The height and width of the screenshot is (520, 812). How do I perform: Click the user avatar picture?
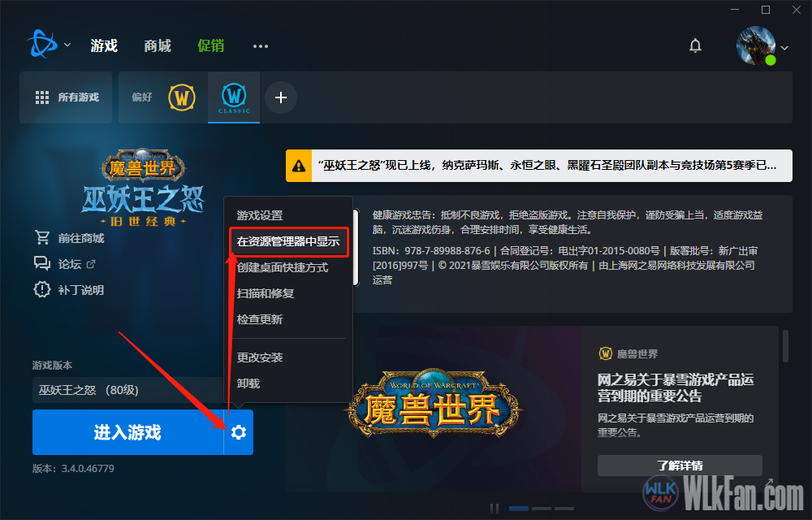coord(756,45)
